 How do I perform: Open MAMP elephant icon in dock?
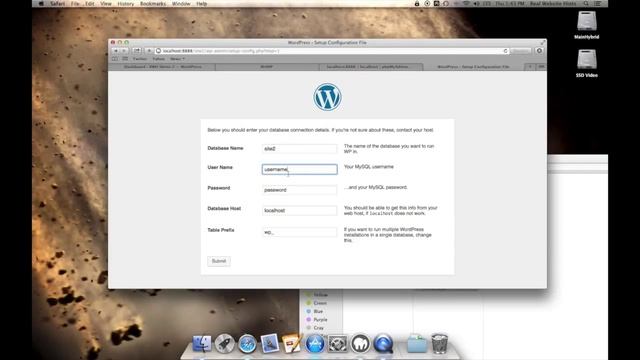[x=360, y=343]
